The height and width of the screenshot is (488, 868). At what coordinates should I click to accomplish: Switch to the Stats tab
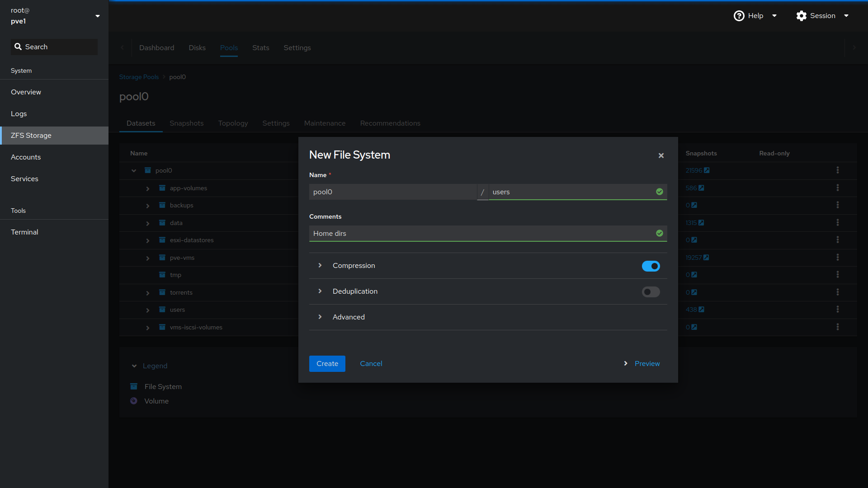tap(261, 48)
